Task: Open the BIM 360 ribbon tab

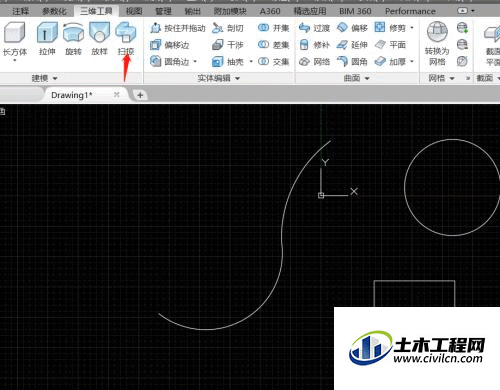Action: tap(355, 11)
